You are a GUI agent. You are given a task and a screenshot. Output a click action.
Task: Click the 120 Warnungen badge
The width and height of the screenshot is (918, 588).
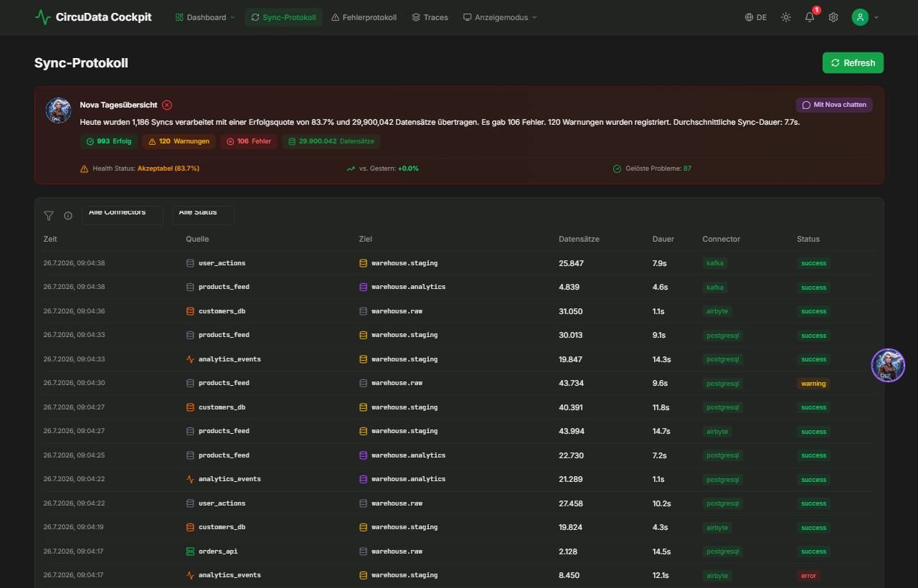coord(179,141)
